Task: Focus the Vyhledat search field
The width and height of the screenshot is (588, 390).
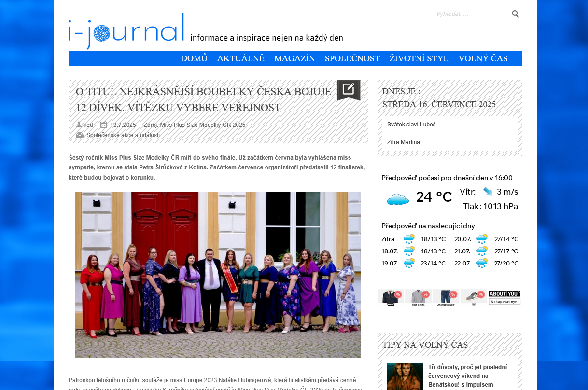Action: tap(470, 14)
